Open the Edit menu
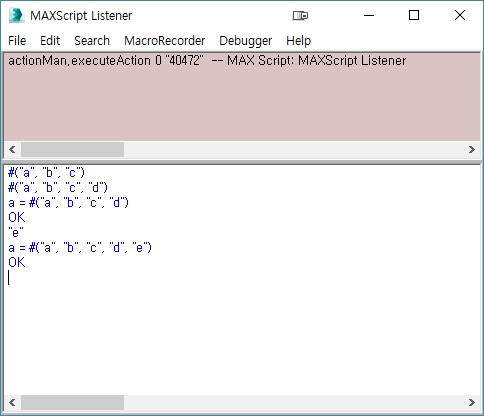 pos(50,41)
